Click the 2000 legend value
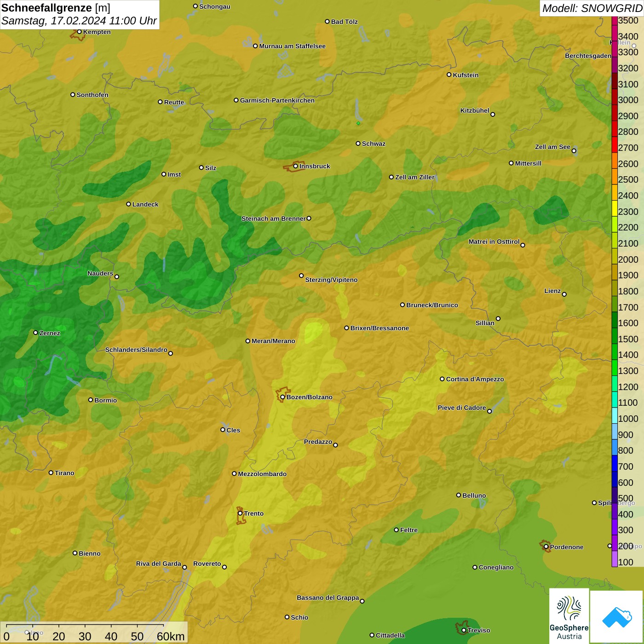Screen dimensions: 644x644 (628, 259)
